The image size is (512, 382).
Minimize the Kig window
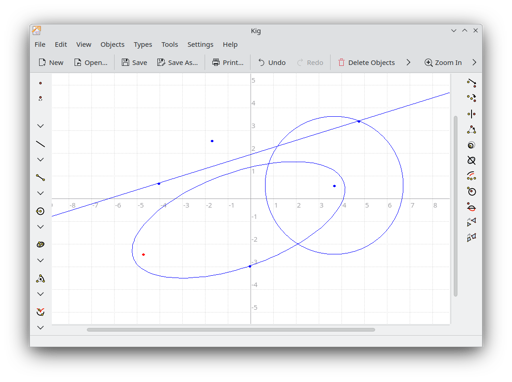454,31
